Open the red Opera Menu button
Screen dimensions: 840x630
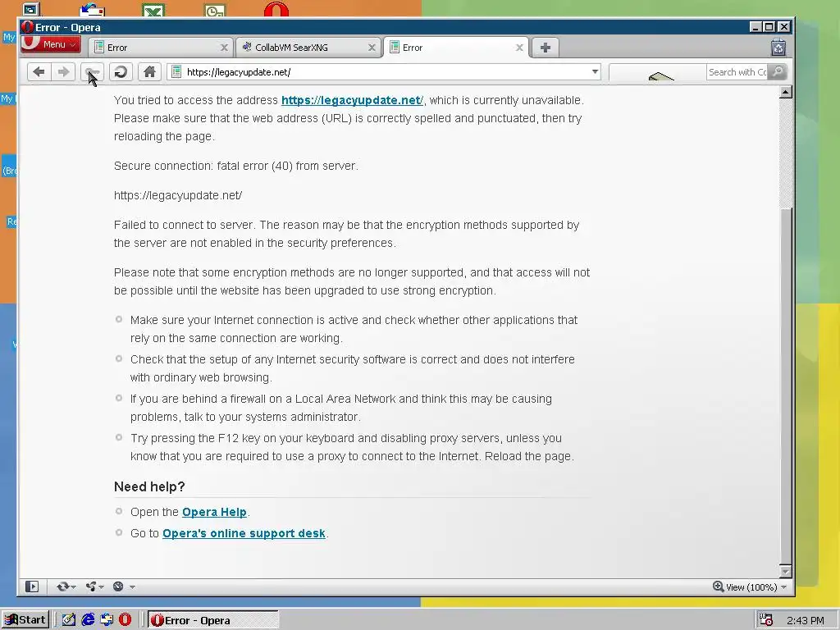pos(50,44)
